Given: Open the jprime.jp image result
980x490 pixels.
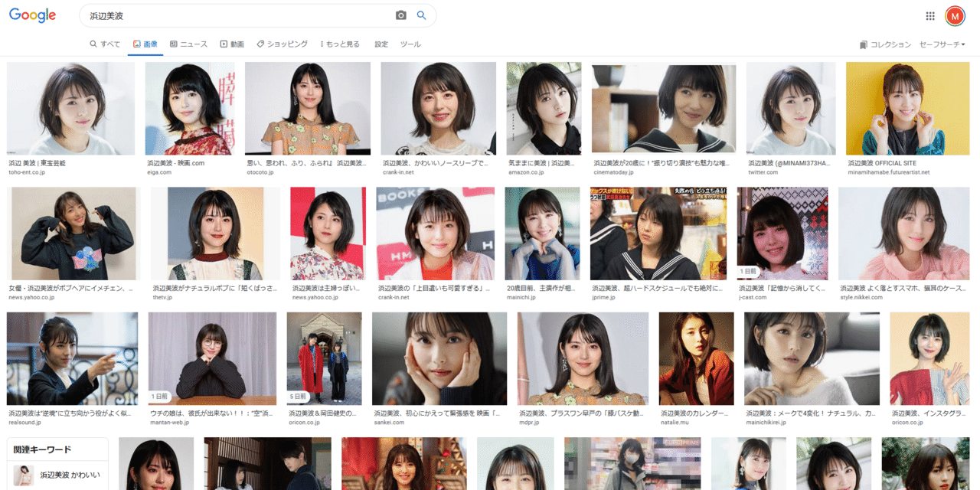Looking at the screenshot, I should coord(658,234).
